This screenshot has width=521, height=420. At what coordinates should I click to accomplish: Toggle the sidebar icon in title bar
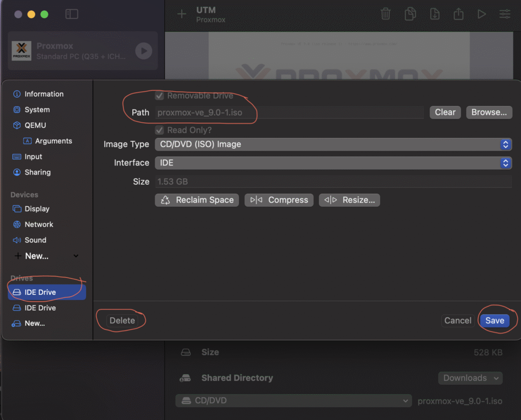(72, 14)
